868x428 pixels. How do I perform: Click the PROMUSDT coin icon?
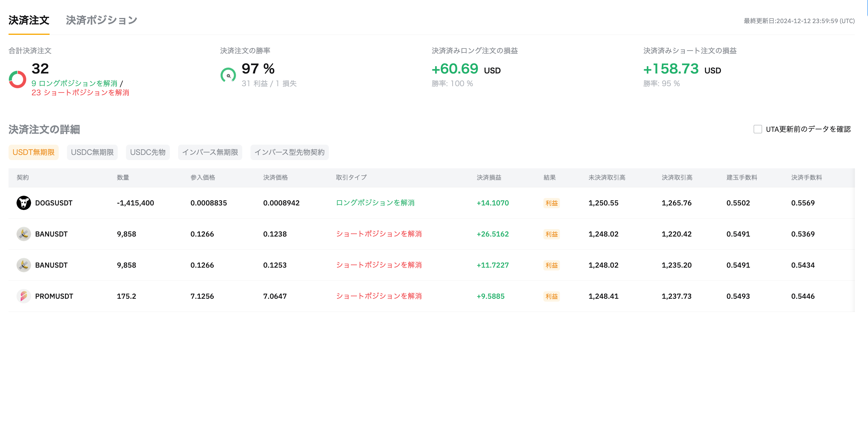click(x=24, y=296)
